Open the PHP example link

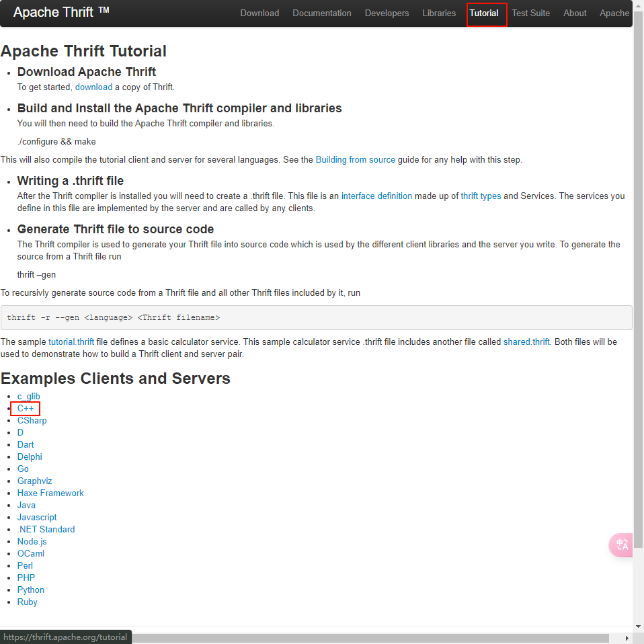(x=26, y=577)
